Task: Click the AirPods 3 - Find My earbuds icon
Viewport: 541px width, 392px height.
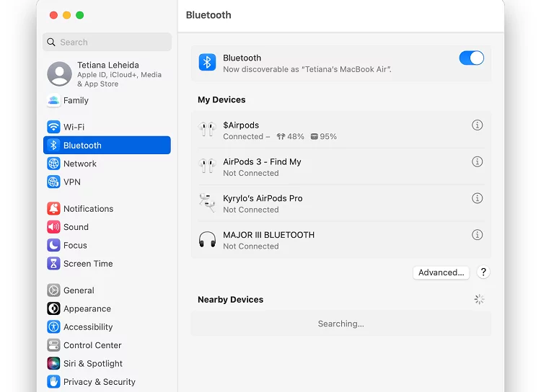Action: [207, 166]
